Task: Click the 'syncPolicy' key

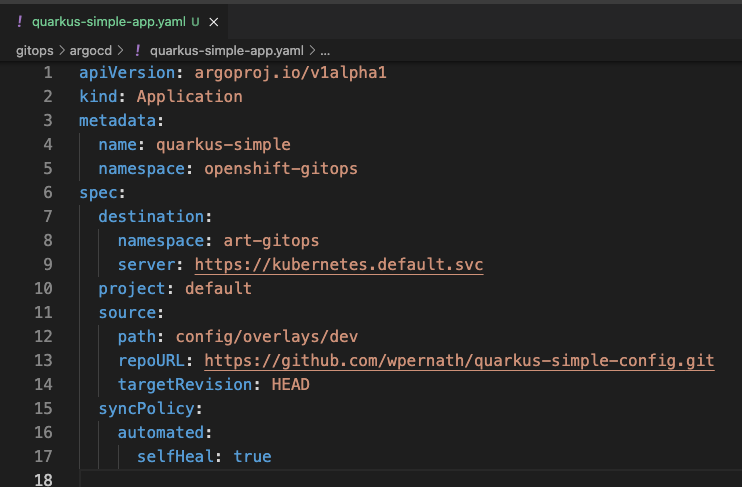Action: pyautogui.click(x=147, y=409)
